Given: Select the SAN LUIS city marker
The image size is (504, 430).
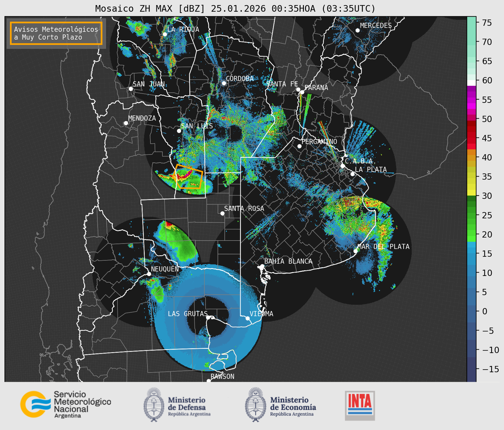Looking at the screenshot, I should tap(179, 131).
